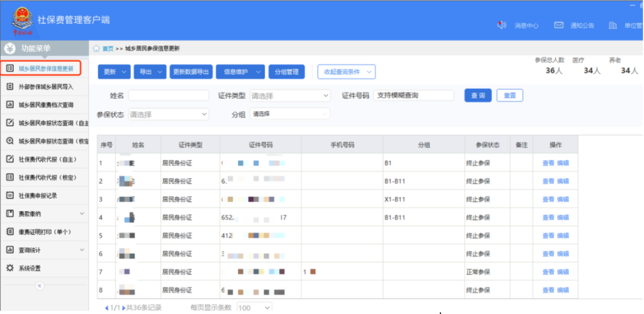Expand the 费款缴纳 menu group

[82, 213]
